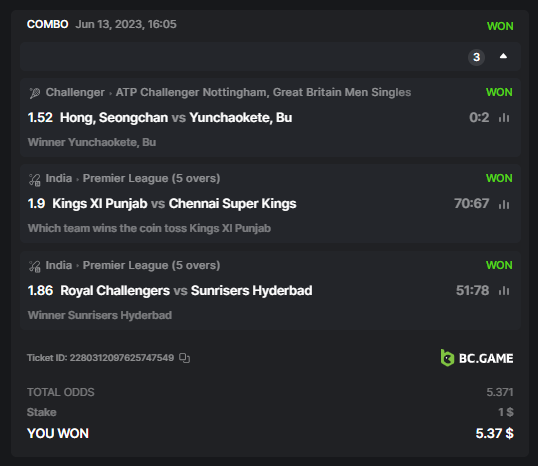Open Kings XI Punjab vs Chennai Super Kings match
Image resolution: width=538 pixels, height=466 pixels.
[x=174, y=203]
